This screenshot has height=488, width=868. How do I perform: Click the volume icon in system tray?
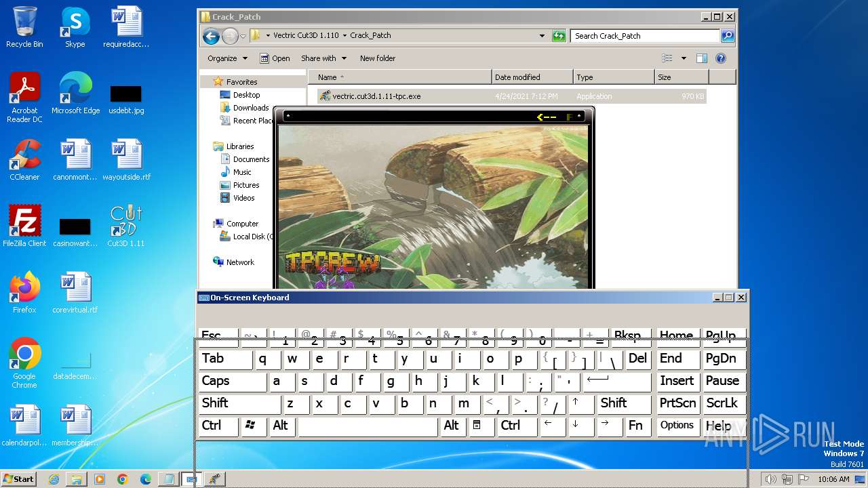point(770,479)
